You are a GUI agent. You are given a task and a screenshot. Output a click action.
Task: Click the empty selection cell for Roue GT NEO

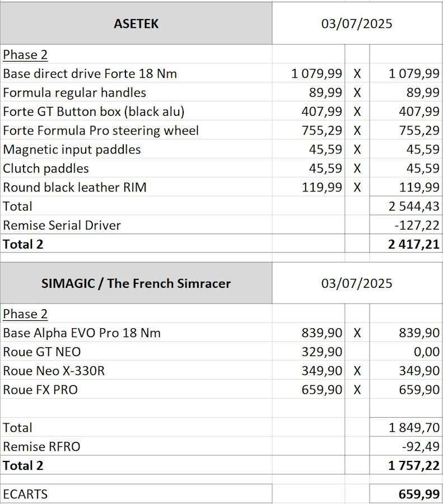click(357, 352)
